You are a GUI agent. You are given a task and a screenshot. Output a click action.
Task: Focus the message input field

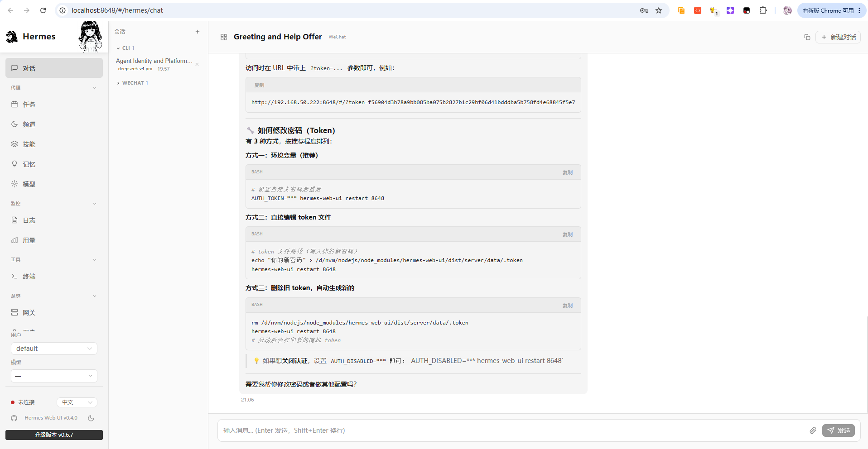point(512,430)
